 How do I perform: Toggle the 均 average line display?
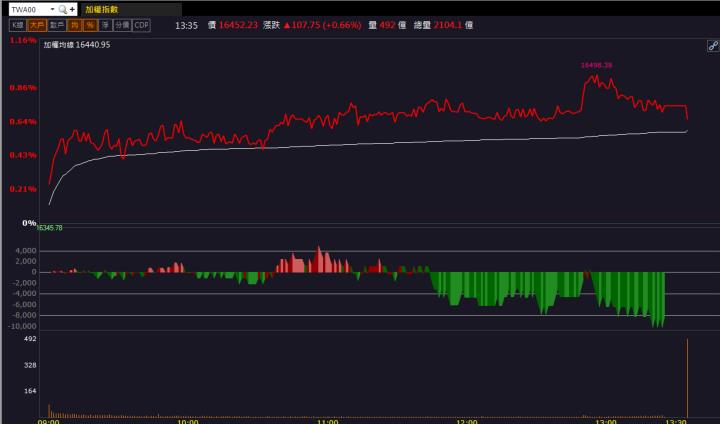click(x=75, y=25)
